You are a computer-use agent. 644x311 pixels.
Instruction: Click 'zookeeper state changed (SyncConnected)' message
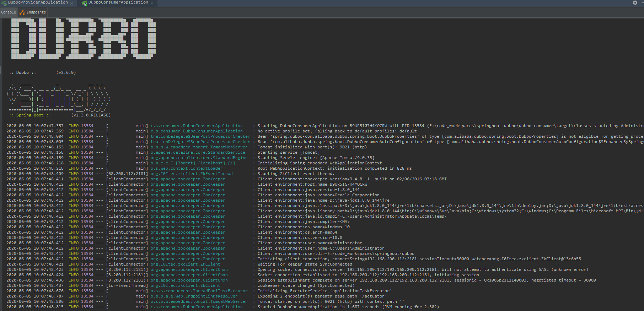click(x=306, y=285)
